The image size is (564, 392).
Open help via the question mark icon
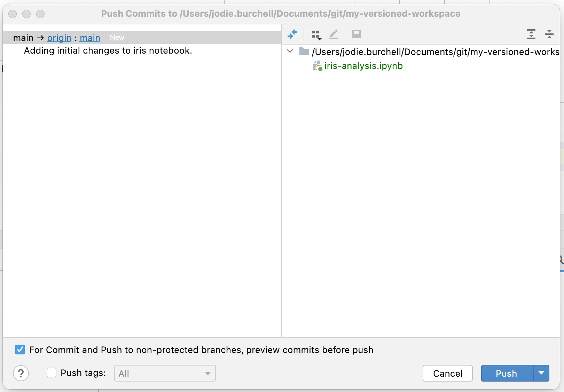tap(21, 373)
